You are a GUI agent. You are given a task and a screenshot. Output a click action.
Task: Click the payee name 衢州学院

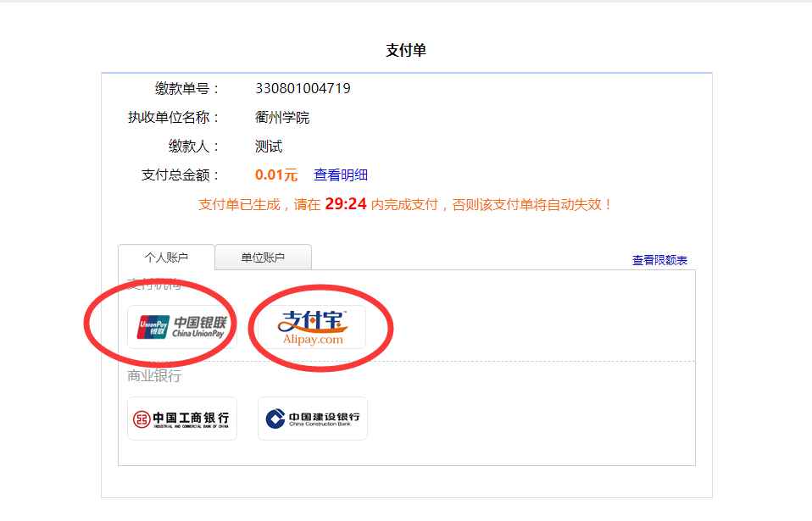coord(282,118)
